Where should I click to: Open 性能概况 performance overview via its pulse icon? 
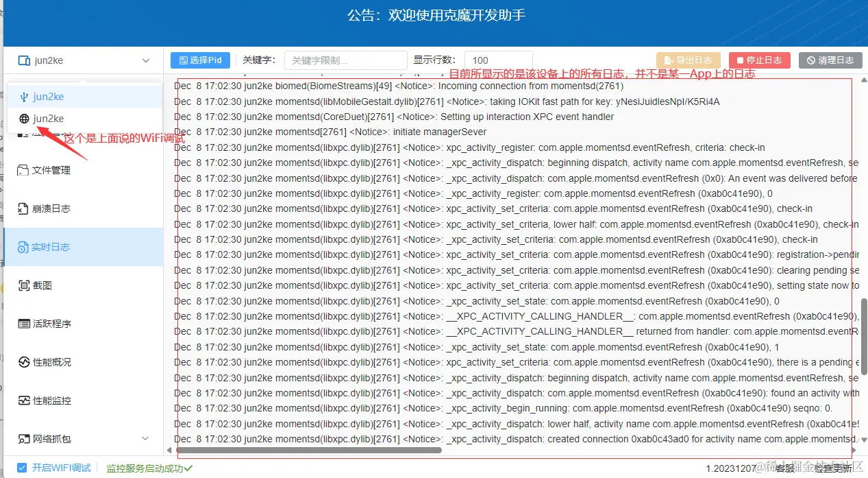(x=24, y=362)
